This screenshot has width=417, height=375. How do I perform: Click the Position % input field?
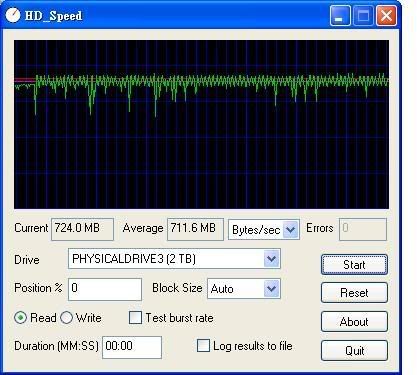click(105, 289)
